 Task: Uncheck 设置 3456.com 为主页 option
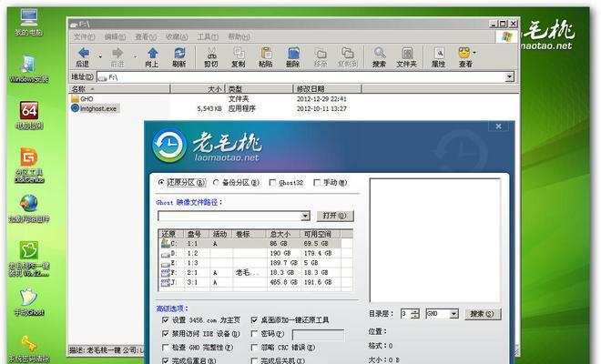point(166,319)
